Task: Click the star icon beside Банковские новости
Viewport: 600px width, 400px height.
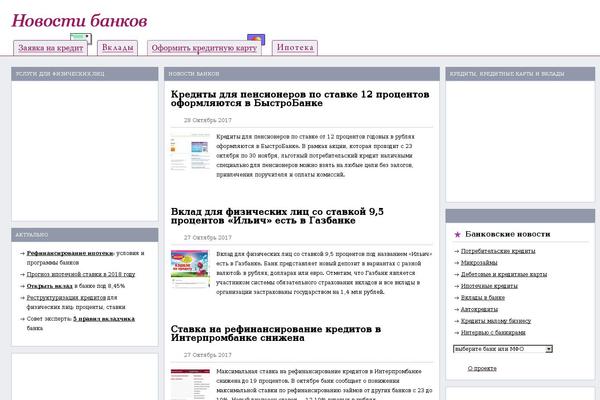Action: pyautogui.click(x=457, y=235)
